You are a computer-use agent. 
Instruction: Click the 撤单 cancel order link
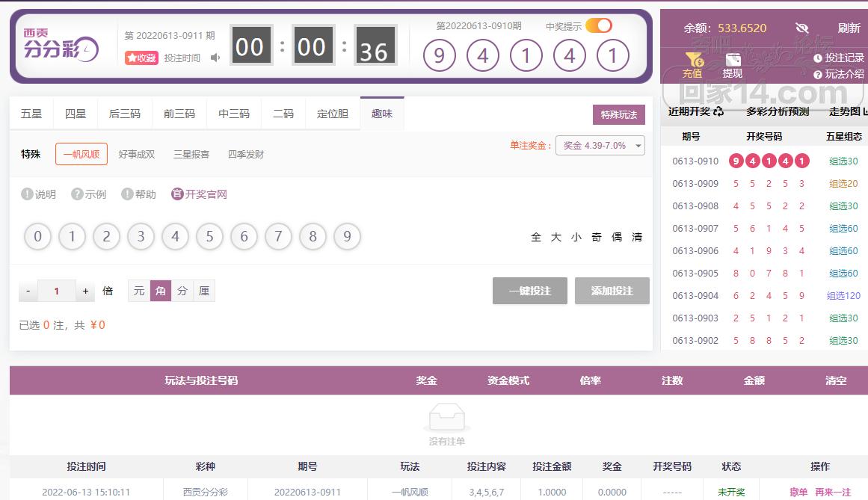point(798,492)
